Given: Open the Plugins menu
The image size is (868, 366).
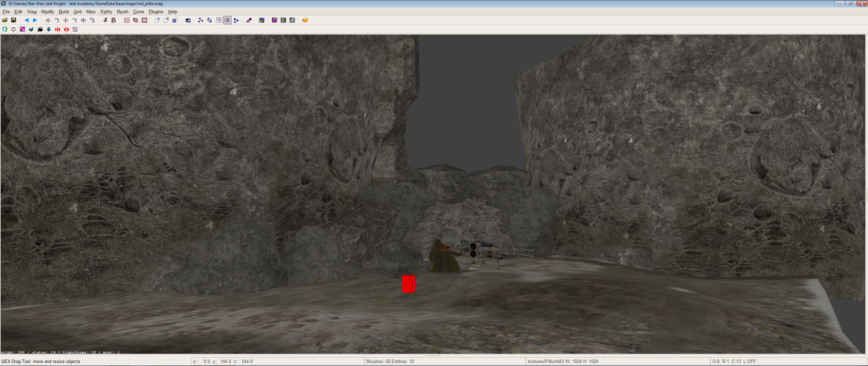Looking at the screenshot, I should 156,12.
